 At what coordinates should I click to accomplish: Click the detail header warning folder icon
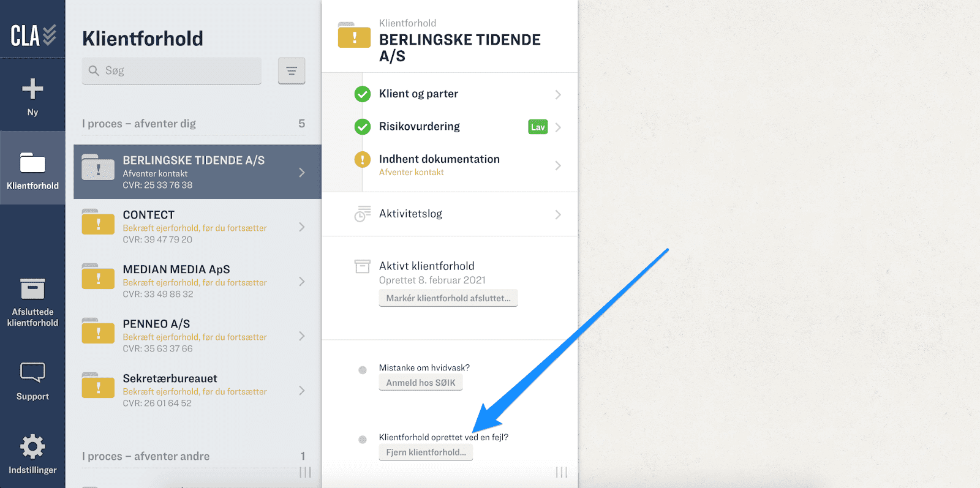click(354, 35)
